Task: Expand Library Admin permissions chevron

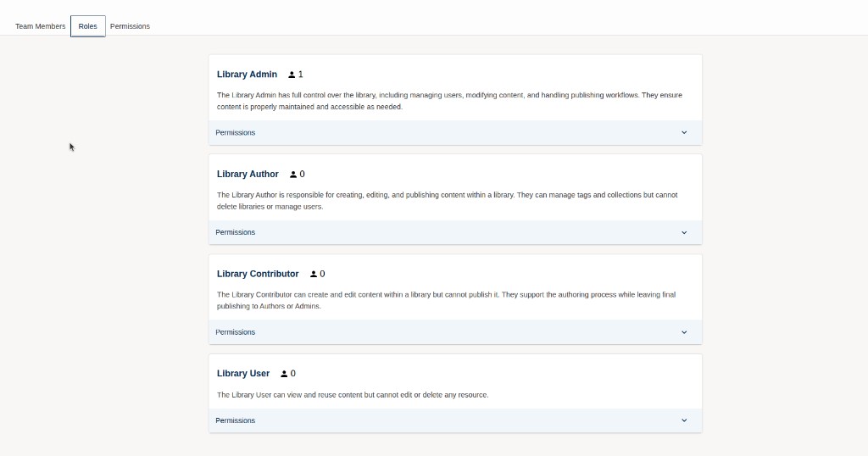Action: tap(684, 133)
